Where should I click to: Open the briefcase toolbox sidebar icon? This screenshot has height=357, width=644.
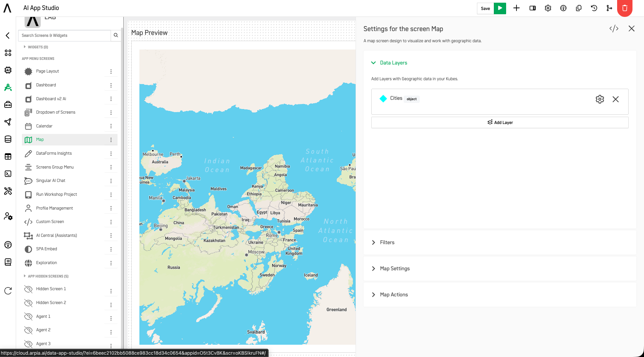8,104
